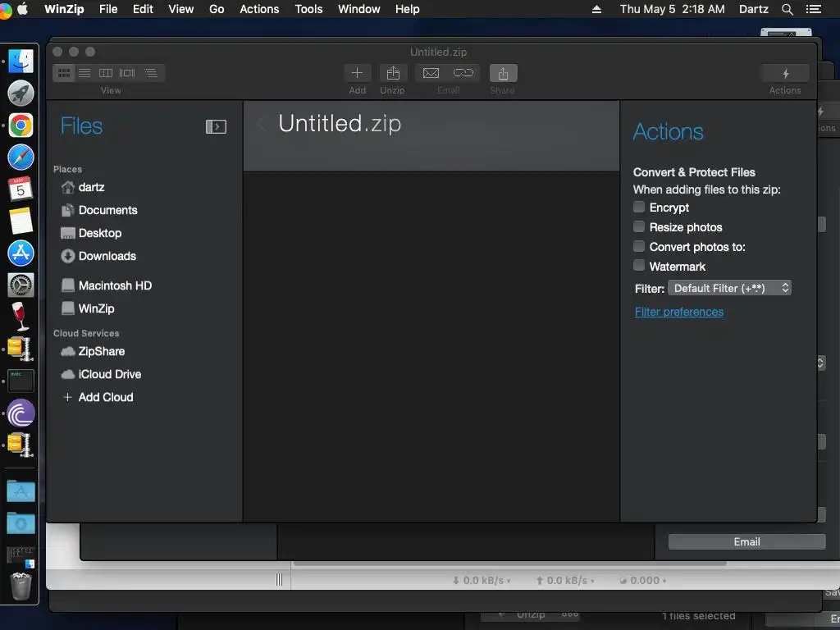Open System Preferences from the Dock
The height and width of the screenshot is (630, 840).
click(x=21, y=285)
